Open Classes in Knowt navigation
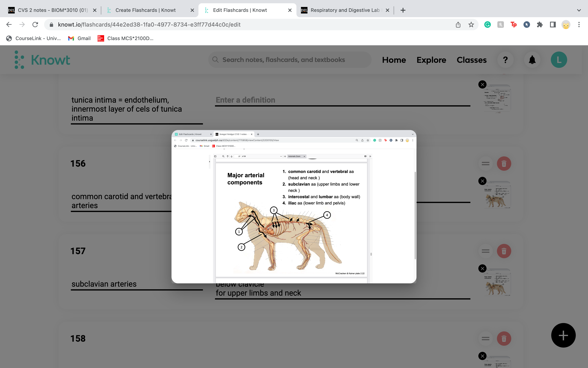This screenshot has height=368, width=588. pos(472,60)
